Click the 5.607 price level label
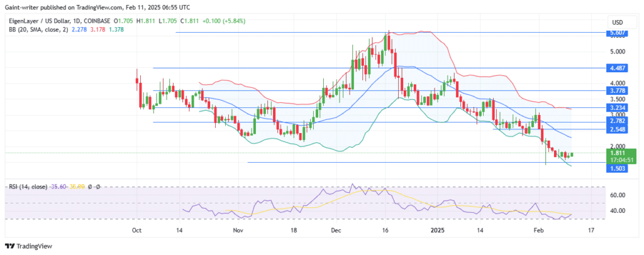This screenshot has width=644, height=255. pyautogui.click(x=616, y=33)
